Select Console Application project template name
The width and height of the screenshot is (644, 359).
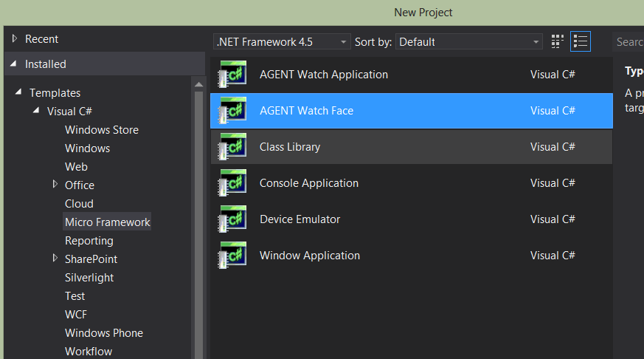click(x=309, y=183)
